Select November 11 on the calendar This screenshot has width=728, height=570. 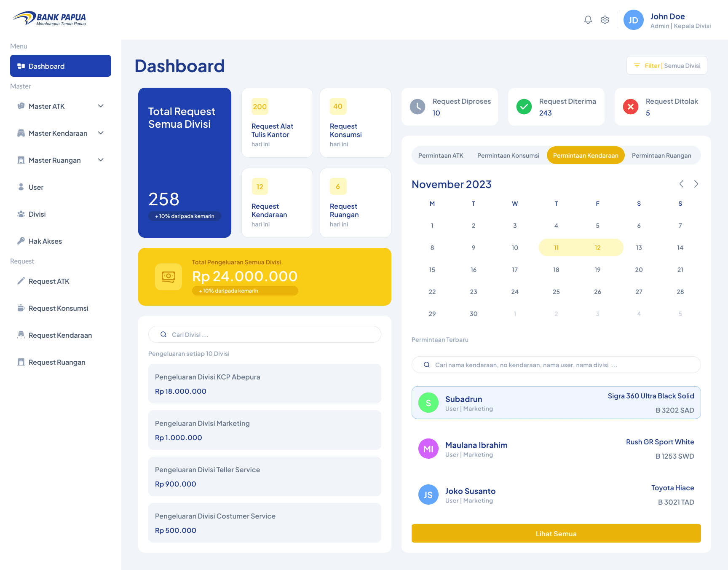[556, 247]
